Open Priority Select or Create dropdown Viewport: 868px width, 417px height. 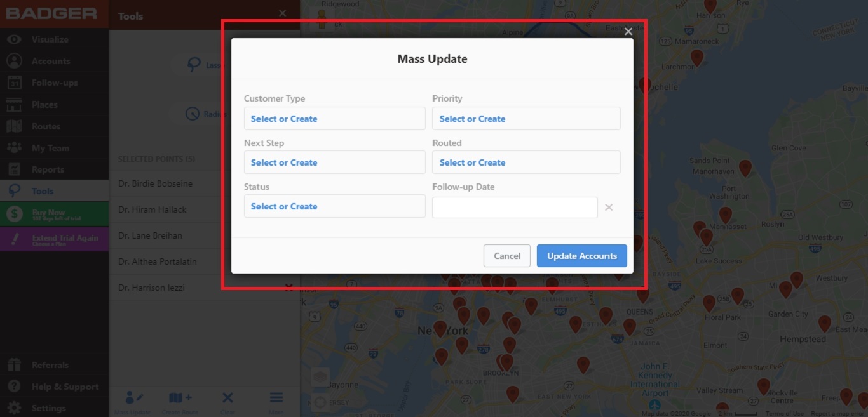(526, 119)
